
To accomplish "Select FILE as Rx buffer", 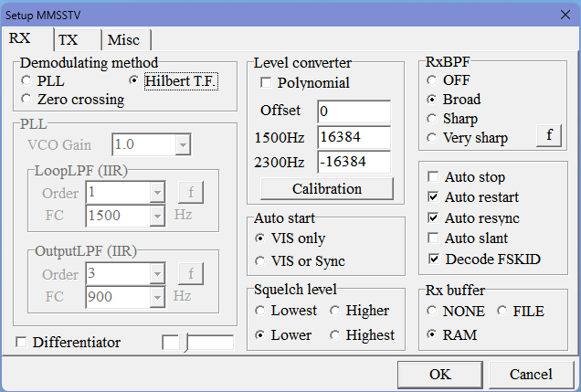I will [502, 312].
